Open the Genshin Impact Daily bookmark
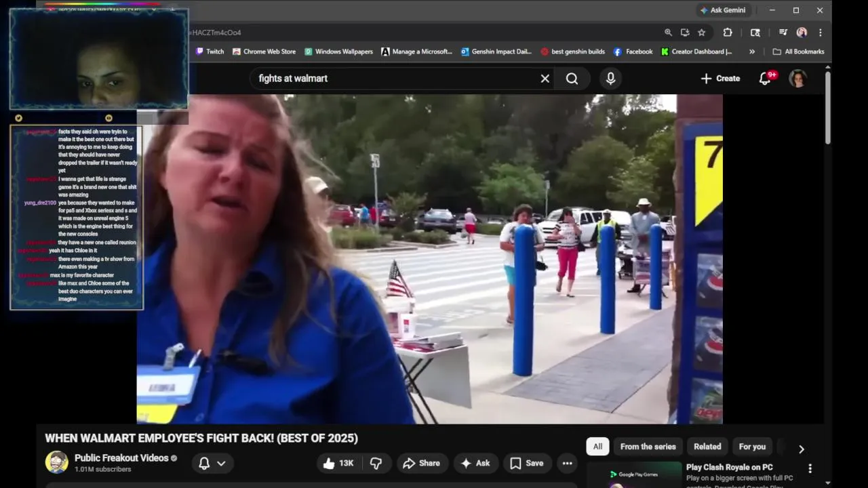This screenshot has width=868, height=488. [496, 52]
